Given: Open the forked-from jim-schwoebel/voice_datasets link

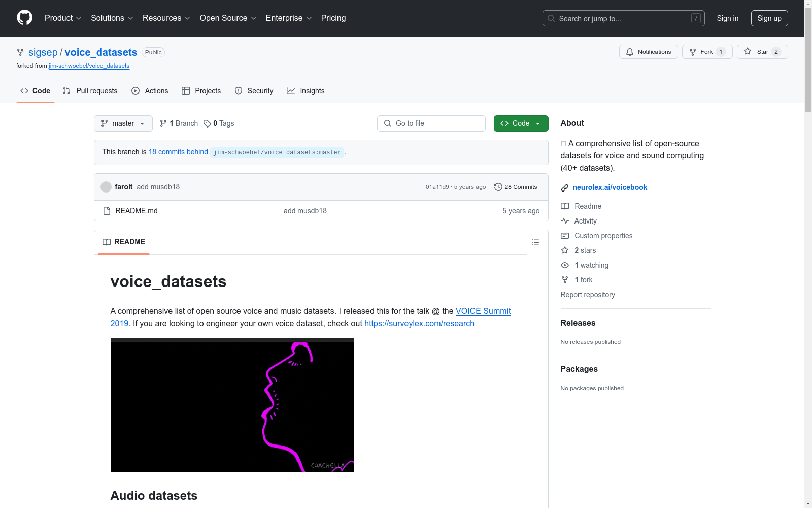Looking at the screenshot, I should point(89,66).
